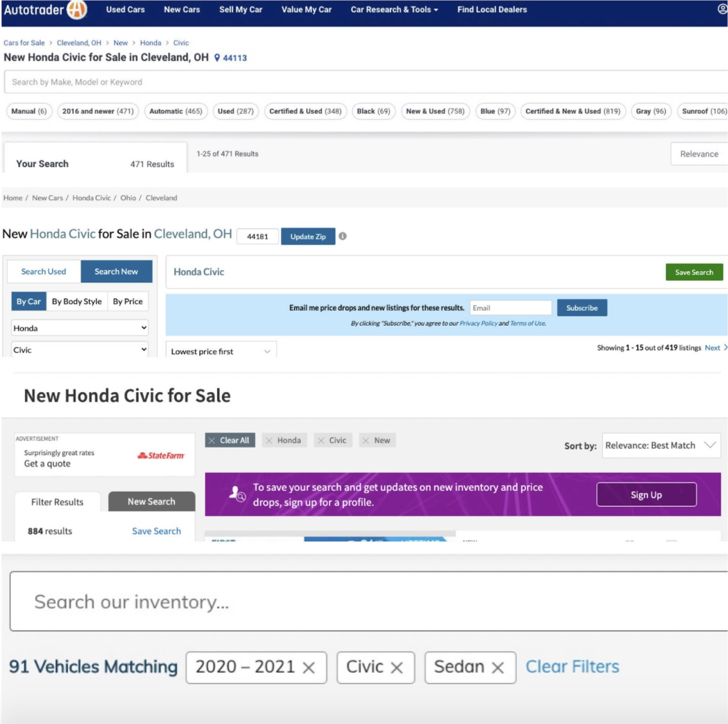Remove the Honda filter chip via its X

click(269, 441)
